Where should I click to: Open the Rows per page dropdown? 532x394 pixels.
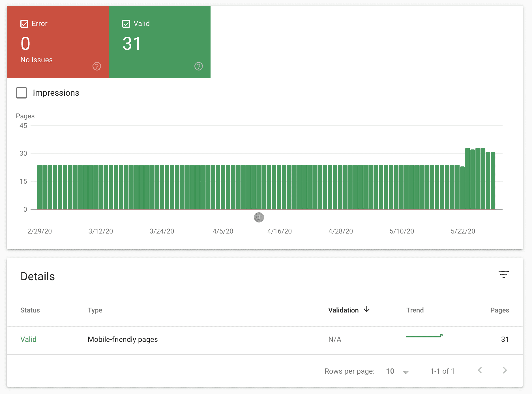point(406,372)
